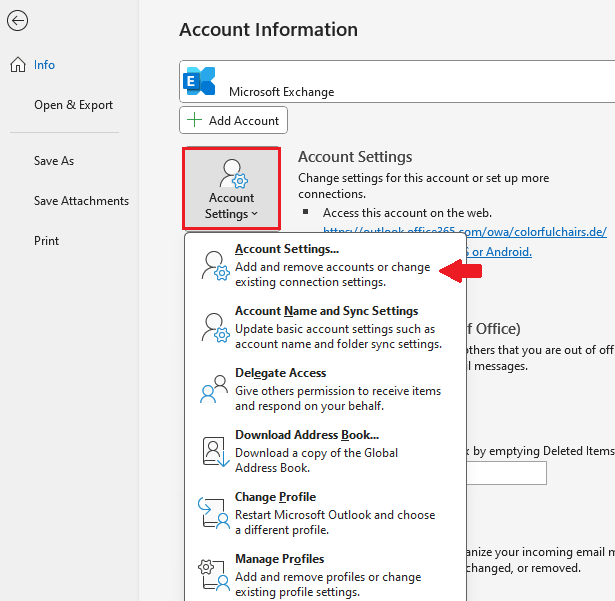
Task: Click the Account Settings... menu icon
Action: click(x=213, y=265)
